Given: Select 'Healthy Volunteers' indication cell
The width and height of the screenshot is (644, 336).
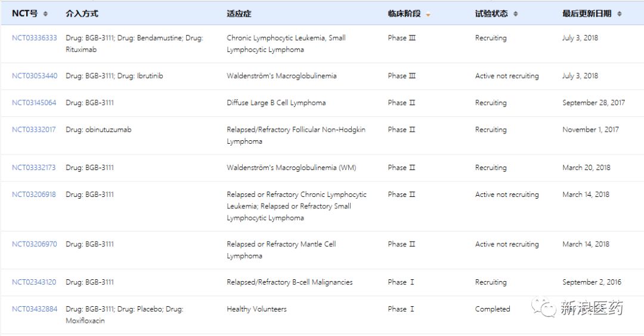Looking at the screenshot, I should (256, 309).
